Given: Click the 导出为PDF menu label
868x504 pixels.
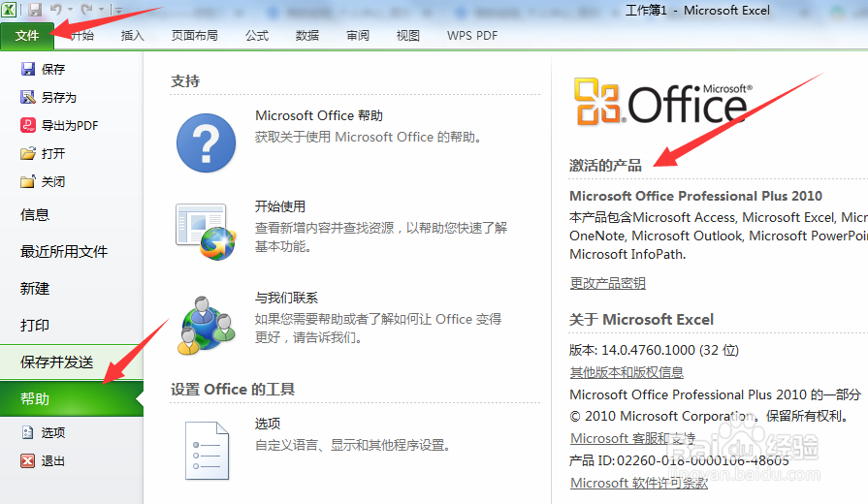Looking at the screenshot, I should 70,126.
